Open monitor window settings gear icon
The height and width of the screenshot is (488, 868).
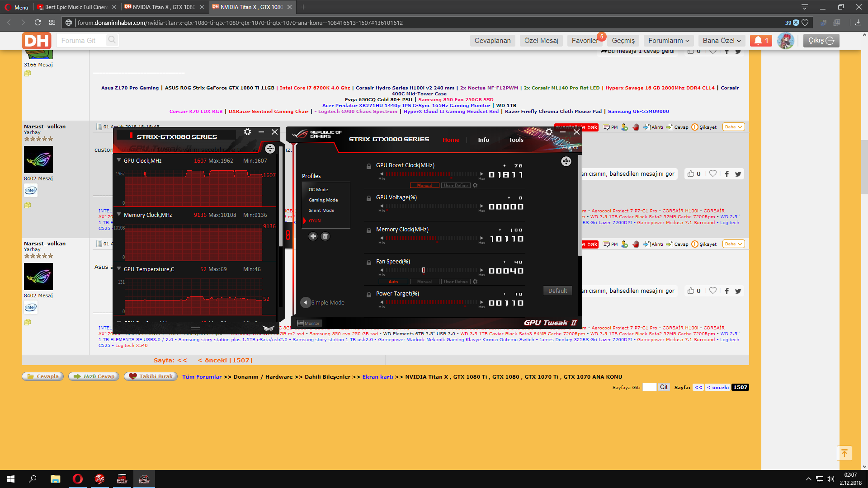pyautogui.click(x=247, y=132)
